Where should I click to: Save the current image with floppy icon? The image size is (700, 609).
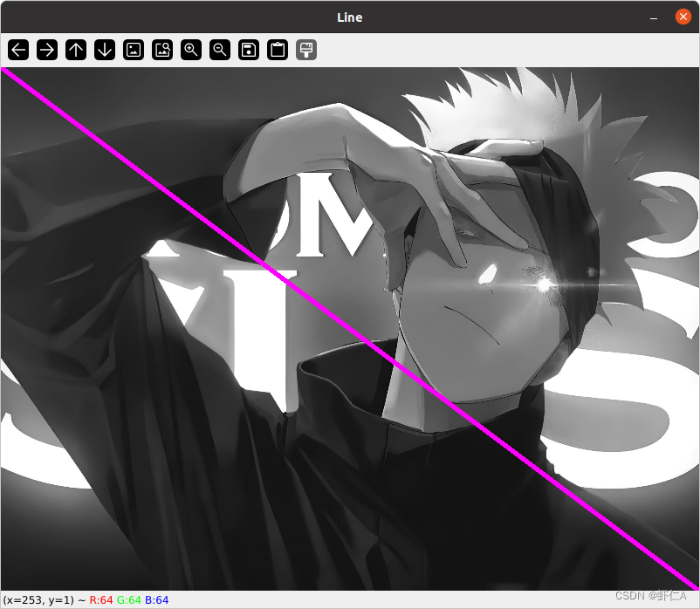[249, 50]
